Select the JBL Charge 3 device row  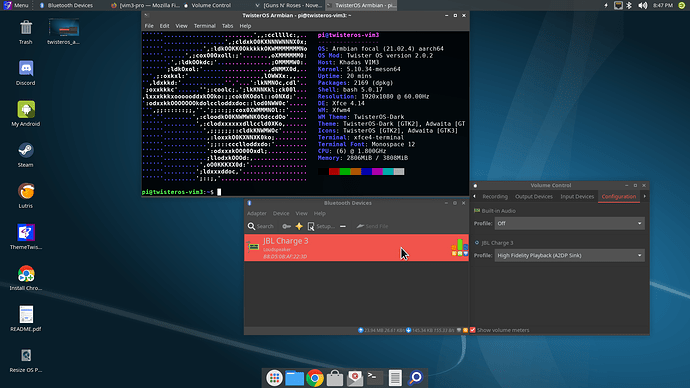356,248
